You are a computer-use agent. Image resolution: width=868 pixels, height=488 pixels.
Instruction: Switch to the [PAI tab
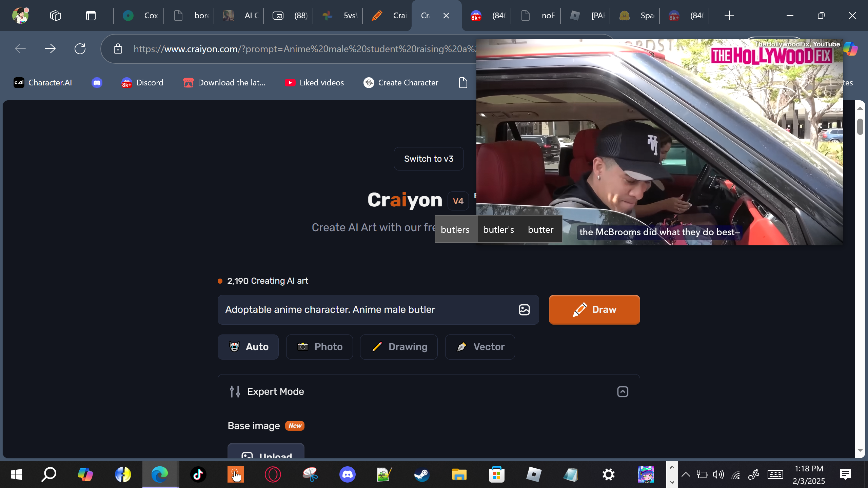tap(586, 16)
